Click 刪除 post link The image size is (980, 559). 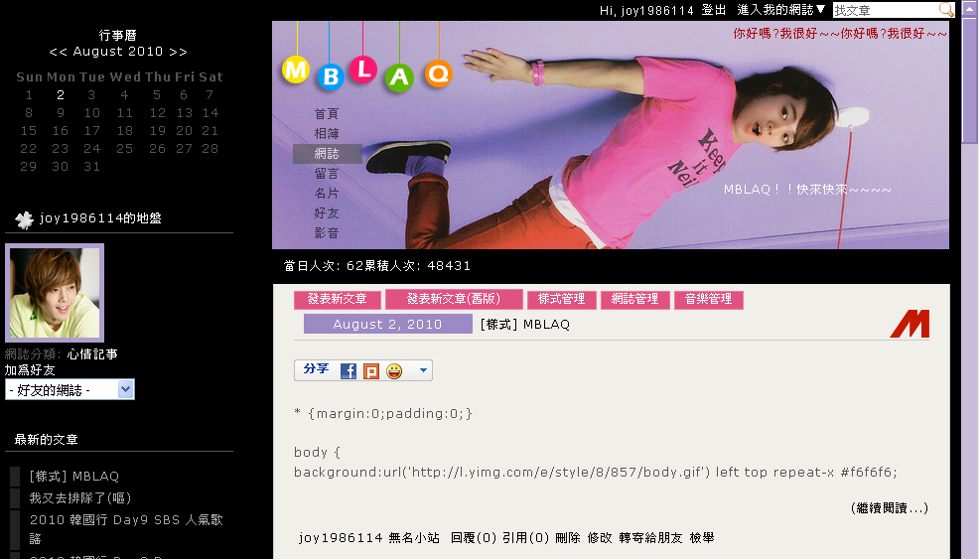click(568, 538)
